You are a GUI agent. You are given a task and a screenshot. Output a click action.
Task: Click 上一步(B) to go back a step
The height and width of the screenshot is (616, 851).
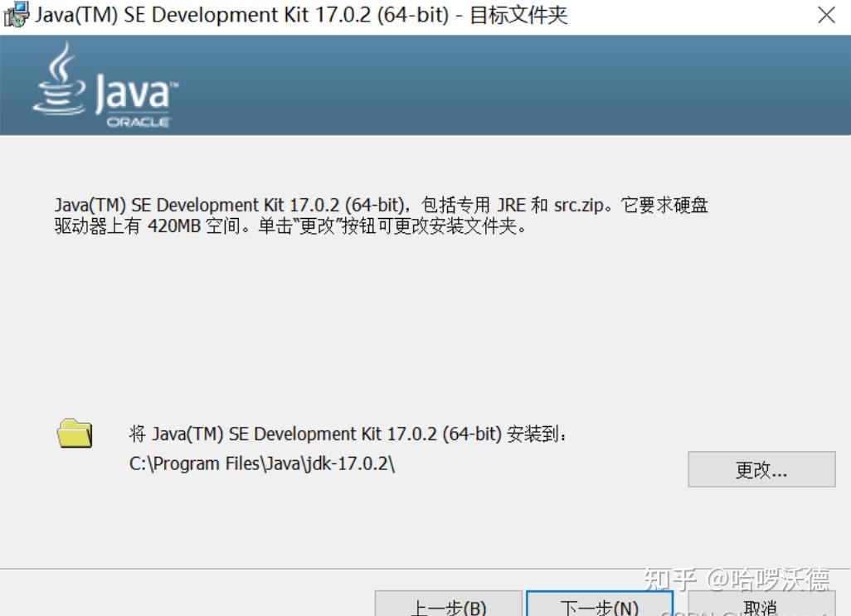[449, 607]
